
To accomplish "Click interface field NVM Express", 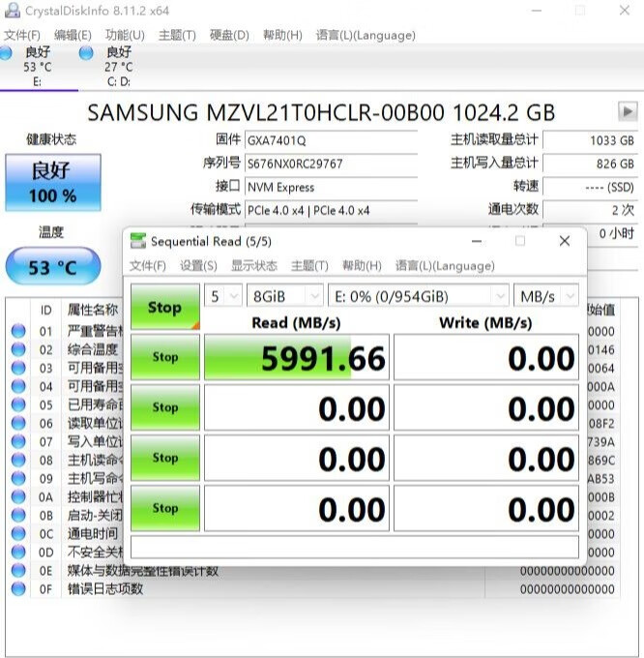I will 332,187.
